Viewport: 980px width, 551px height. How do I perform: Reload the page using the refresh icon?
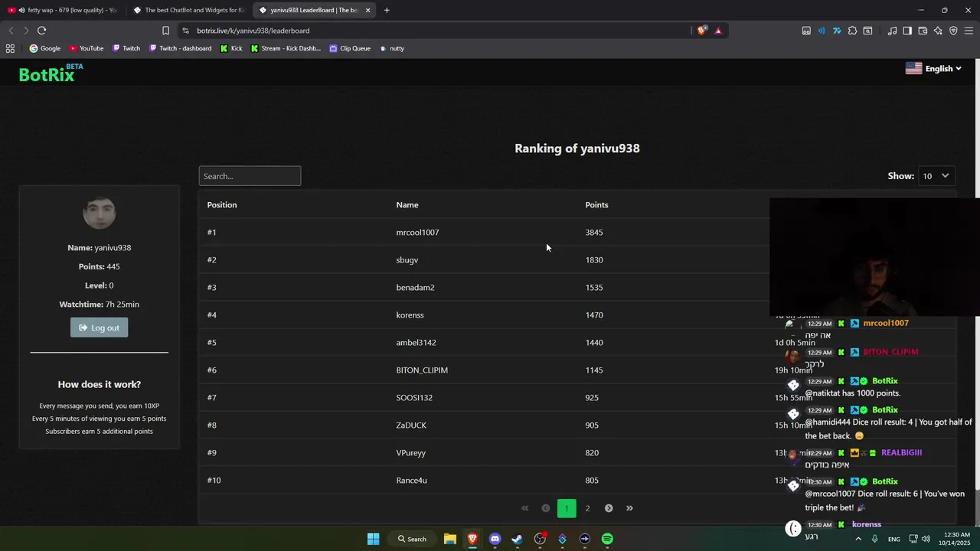[41, 31]
